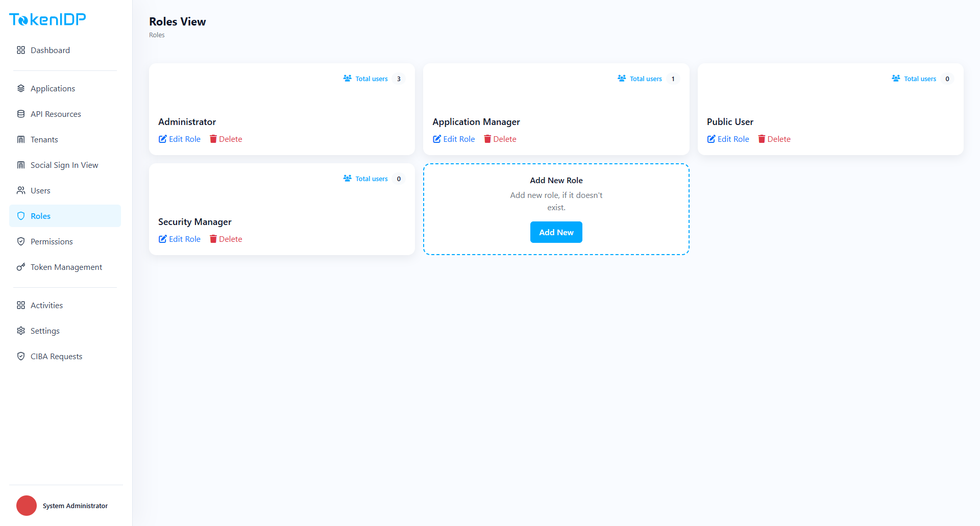
Task: Click the Roles View page heading
Action: [x=178, y=21]
